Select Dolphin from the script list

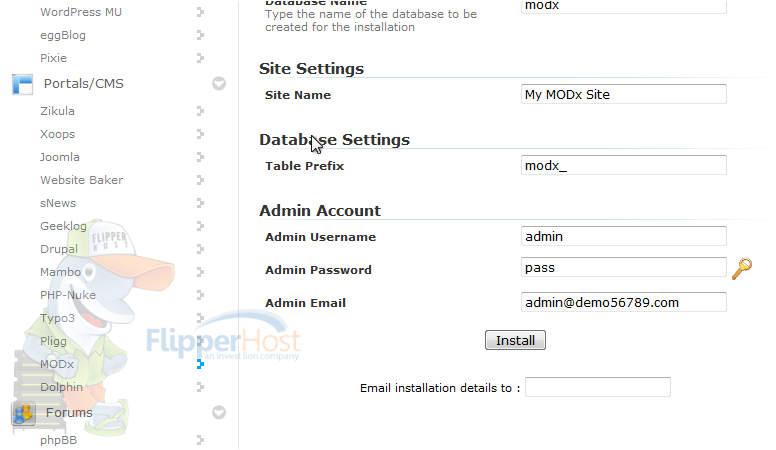(61, 387)
